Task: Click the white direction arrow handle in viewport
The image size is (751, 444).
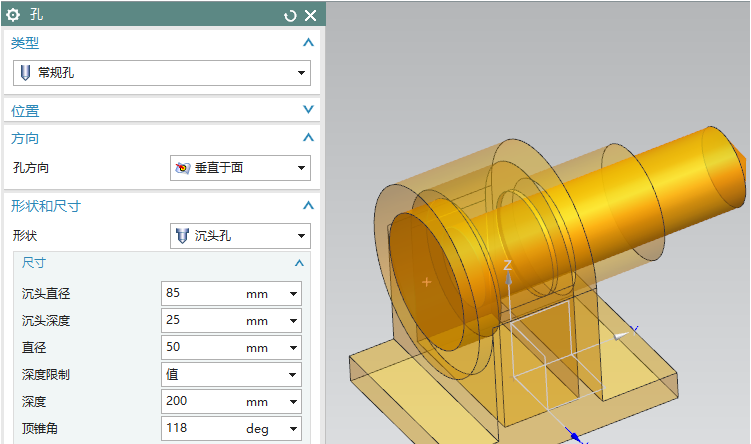Action: click(622, 336)
